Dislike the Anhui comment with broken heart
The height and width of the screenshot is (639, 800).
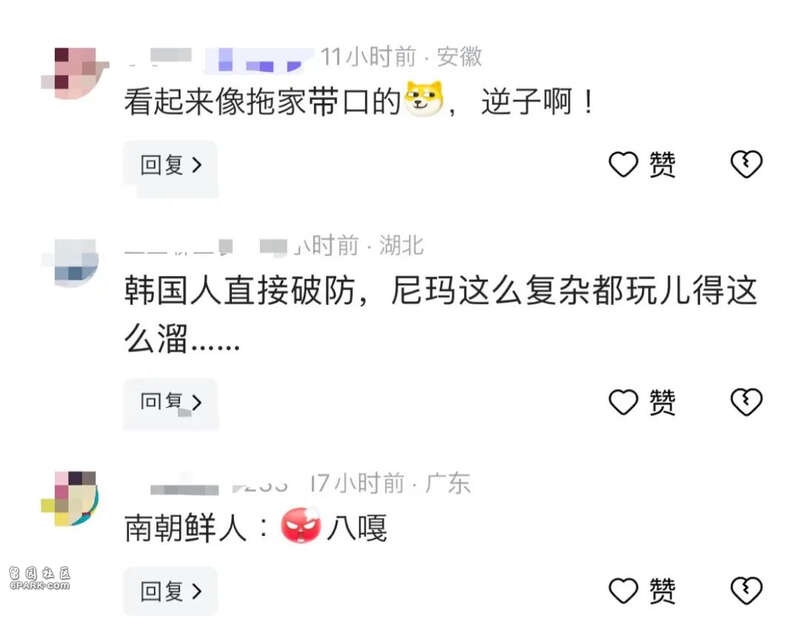(x=746, y=164)
